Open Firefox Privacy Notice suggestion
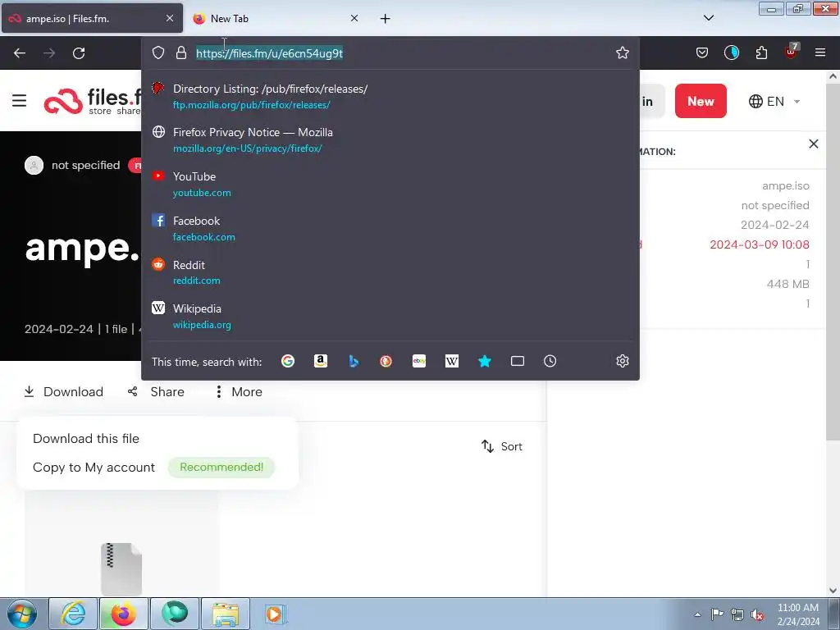The height and width of the screenshot is (630, 840). coord(390,139)
